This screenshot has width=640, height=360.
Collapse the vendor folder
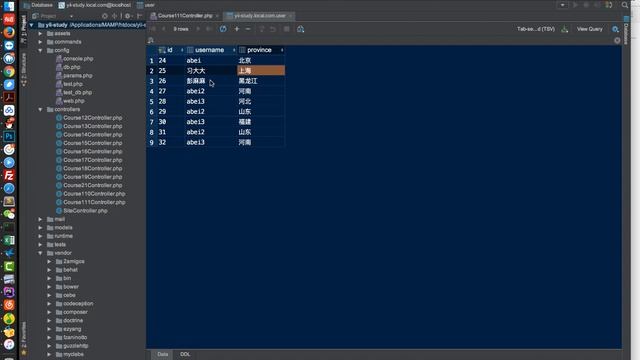[40, 253]
